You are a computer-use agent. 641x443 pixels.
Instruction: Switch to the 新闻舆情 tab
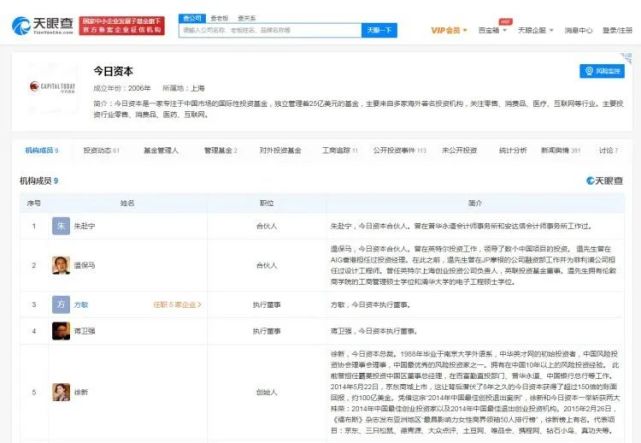point(561,150)
